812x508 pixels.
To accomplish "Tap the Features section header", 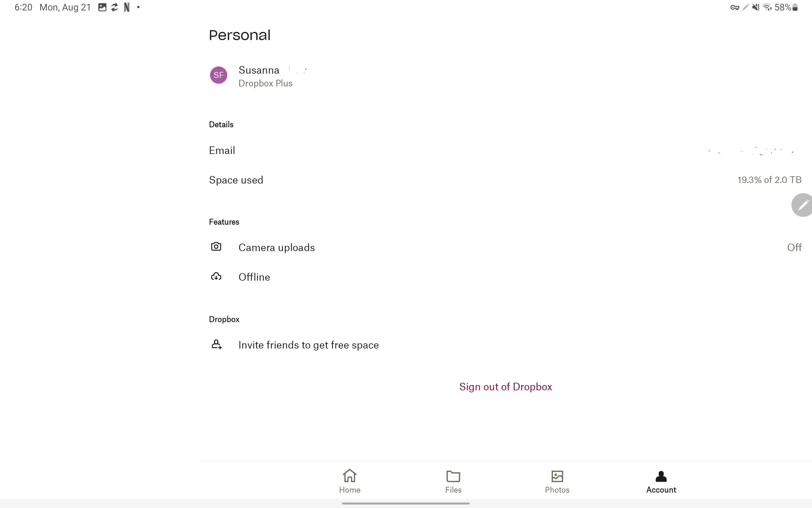I will coord(224,222).
